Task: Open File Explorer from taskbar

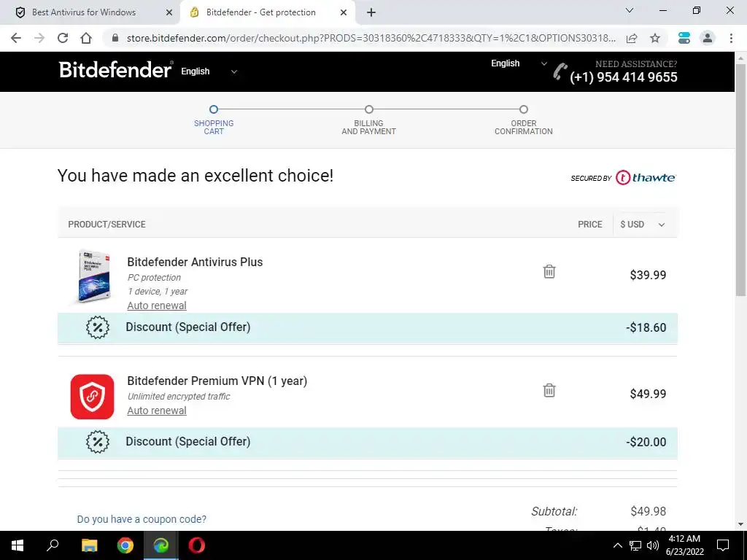Action: tap(89, 545)
